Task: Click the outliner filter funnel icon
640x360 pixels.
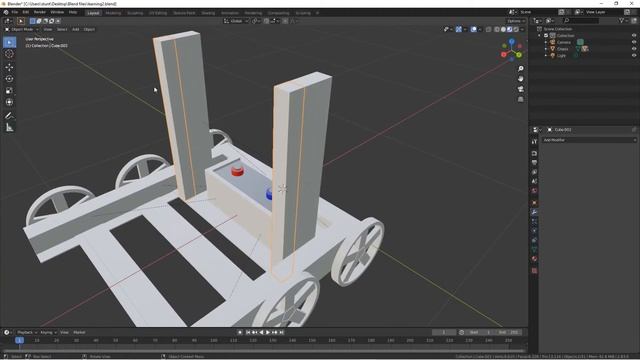Action: (622, 20)
